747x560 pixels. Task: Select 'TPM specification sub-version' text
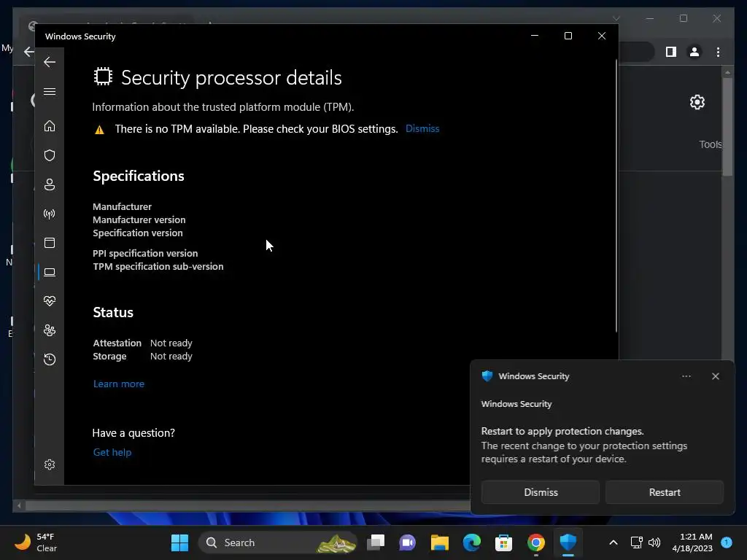[x=158, y=266]
